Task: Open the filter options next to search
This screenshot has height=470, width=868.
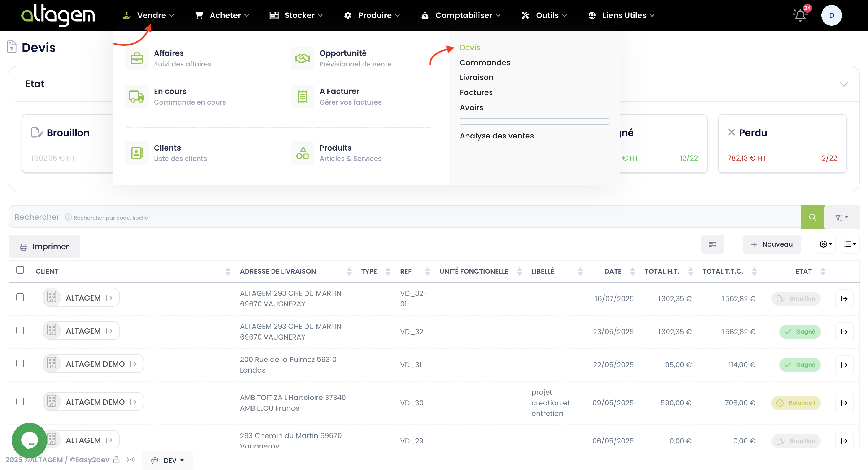Action: pos(841,218)
